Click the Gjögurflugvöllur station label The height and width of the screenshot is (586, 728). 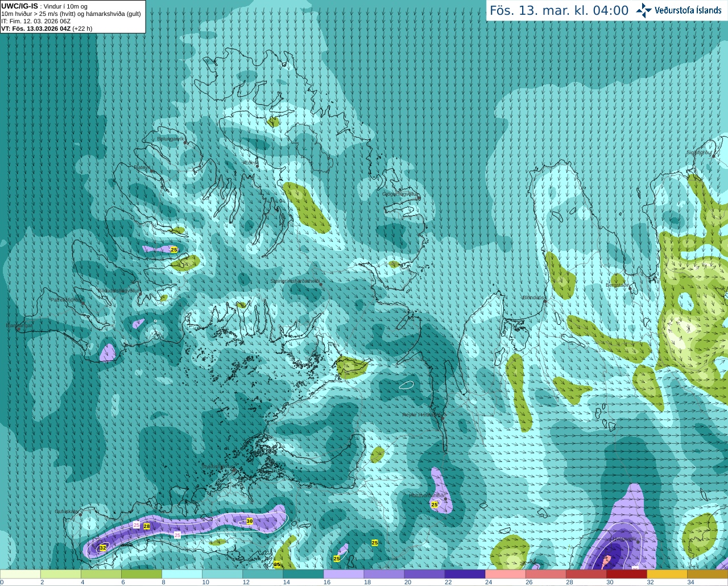click(x=400, y=194)
